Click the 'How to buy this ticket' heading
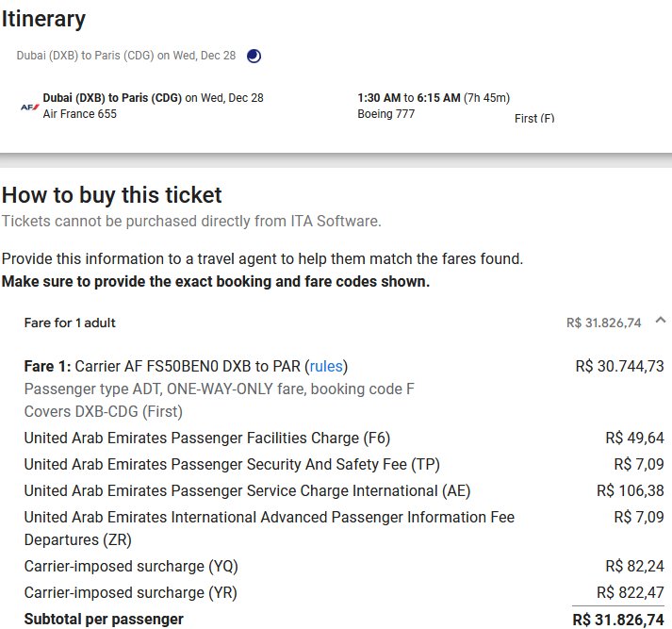This screenshot has width=672, height=629. pos(112,195)
